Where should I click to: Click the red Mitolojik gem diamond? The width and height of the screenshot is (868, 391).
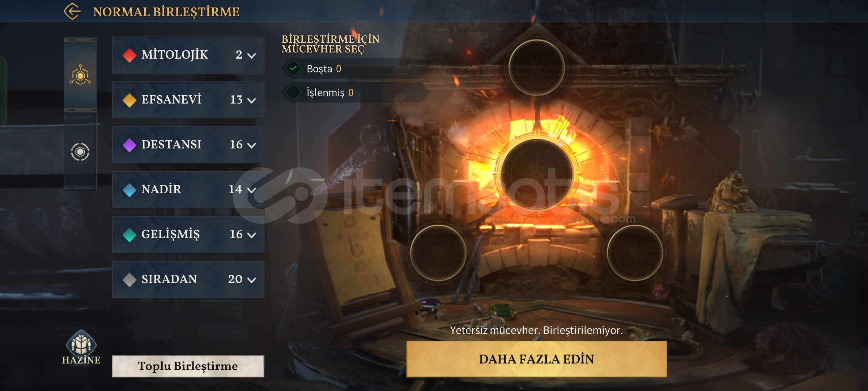129,55
